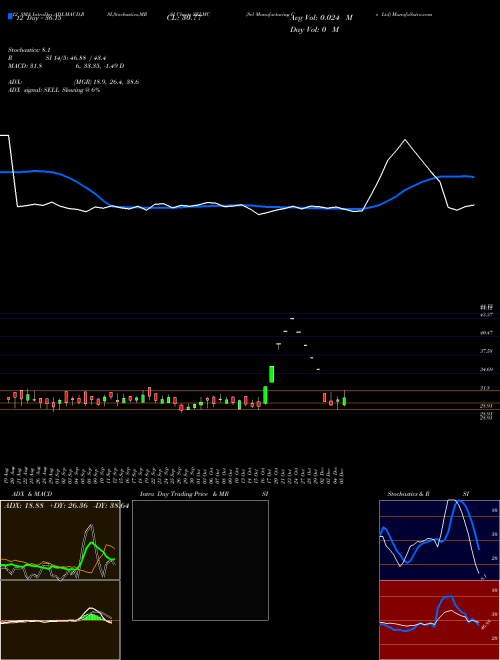The height and width of the screenshot is (660, 500).
Task: Click the Stochastics & R panel title
Action: pyautogui.click(x=408, y=494)
